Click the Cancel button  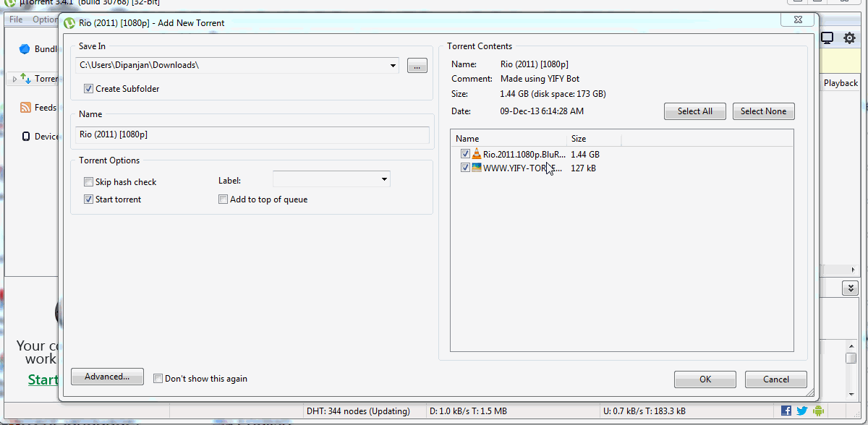coord(776,379)
